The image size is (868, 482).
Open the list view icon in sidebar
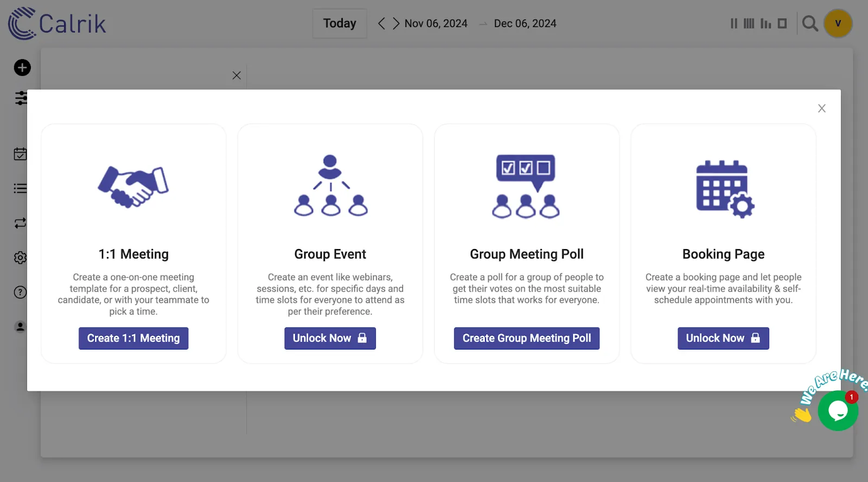coord(20,188)
